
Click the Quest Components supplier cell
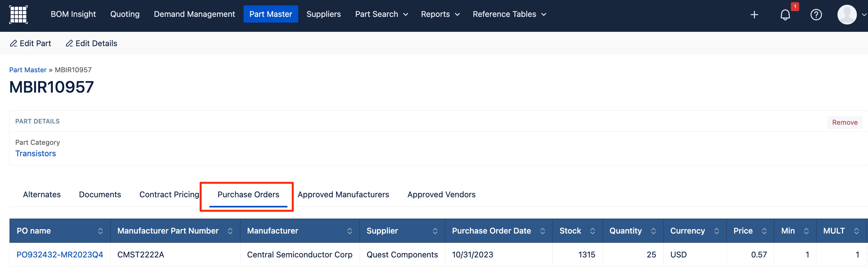click(x=402, y=254)
